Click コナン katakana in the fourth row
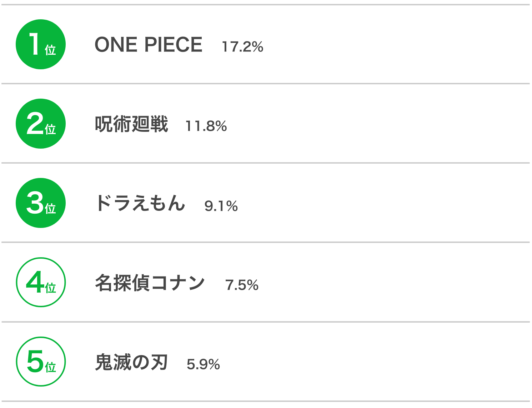Image resolution: width=532 pixels, height=408 pixels. point(178,283)
